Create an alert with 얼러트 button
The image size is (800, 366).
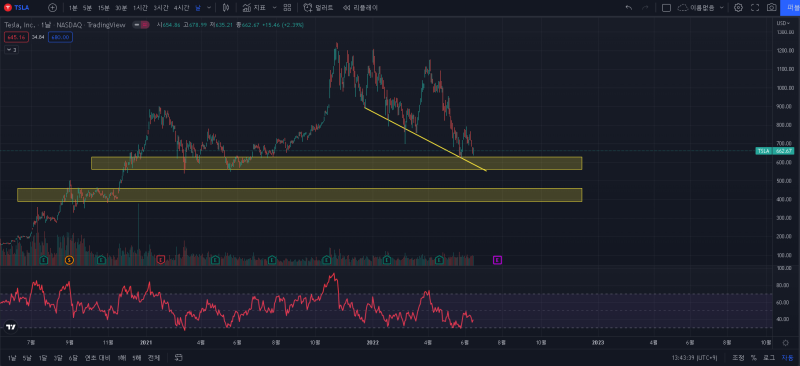click(x=318, y=8)
